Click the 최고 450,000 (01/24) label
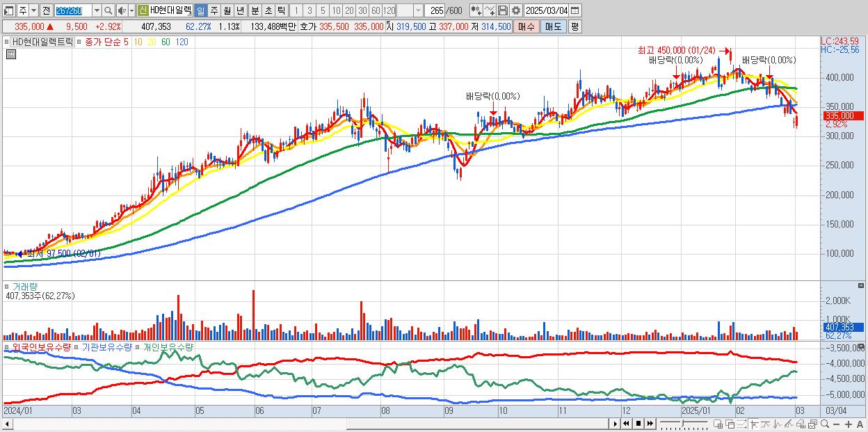Viewport: 868px width, 432px height. pos(677,50)
